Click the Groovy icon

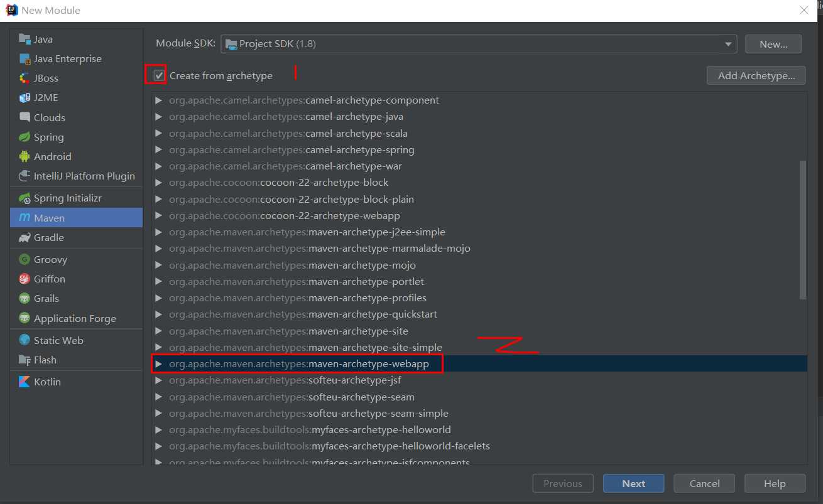(25, 259)
